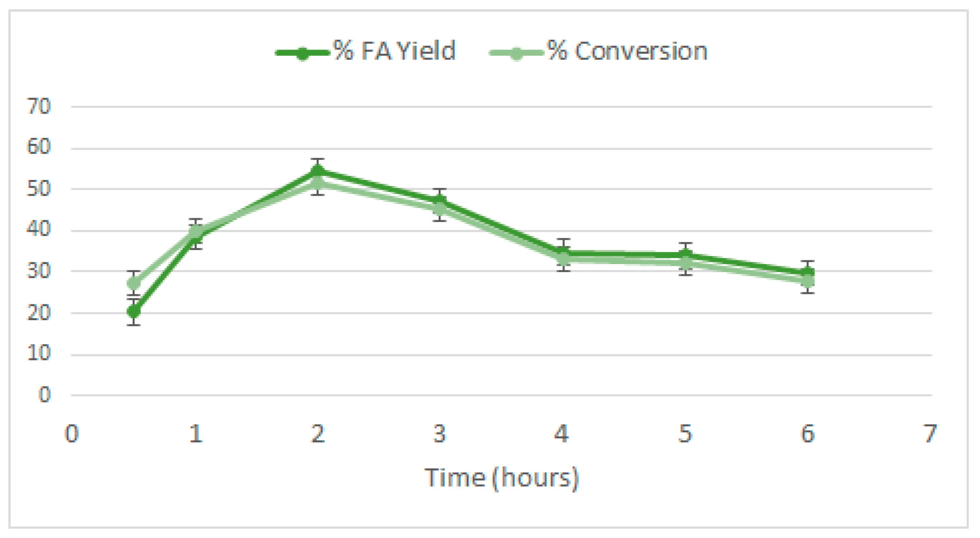Click the '0' y-axis label
Screen dimensions: 980x538
(44, 395)
